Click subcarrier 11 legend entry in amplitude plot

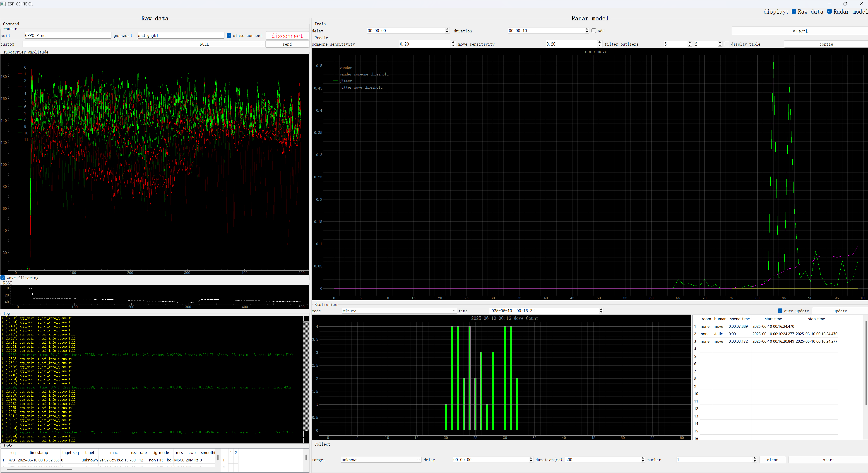pyautogui.click(x=26, y=140)
